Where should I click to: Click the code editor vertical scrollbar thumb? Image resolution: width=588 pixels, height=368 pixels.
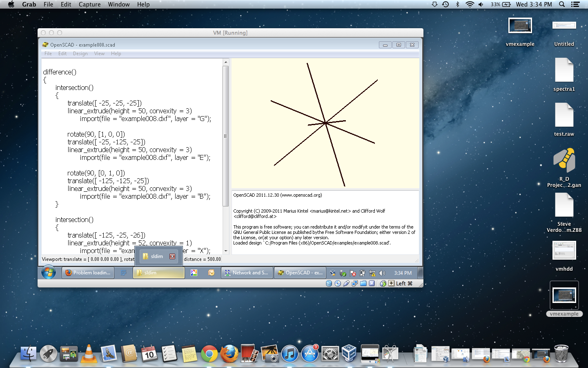coord(225,136)
